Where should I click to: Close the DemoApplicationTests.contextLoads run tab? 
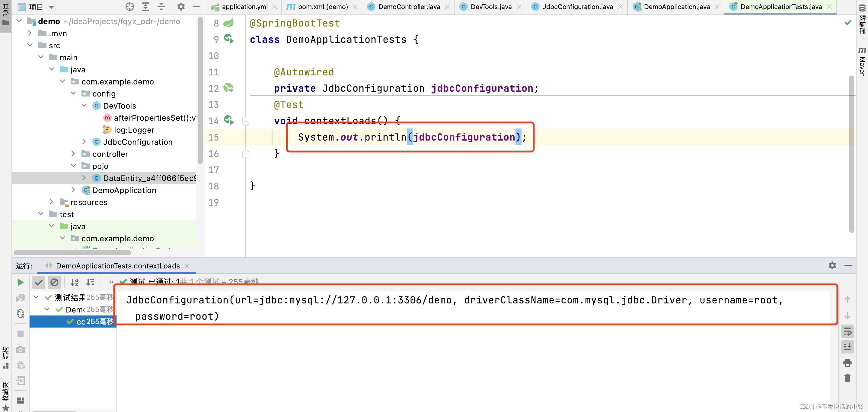187,266
